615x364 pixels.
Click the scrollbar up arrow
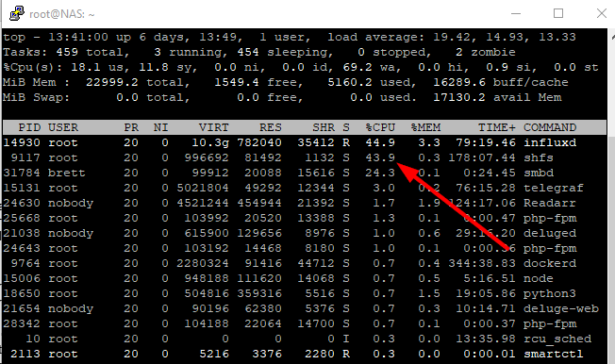click(613, 38)
